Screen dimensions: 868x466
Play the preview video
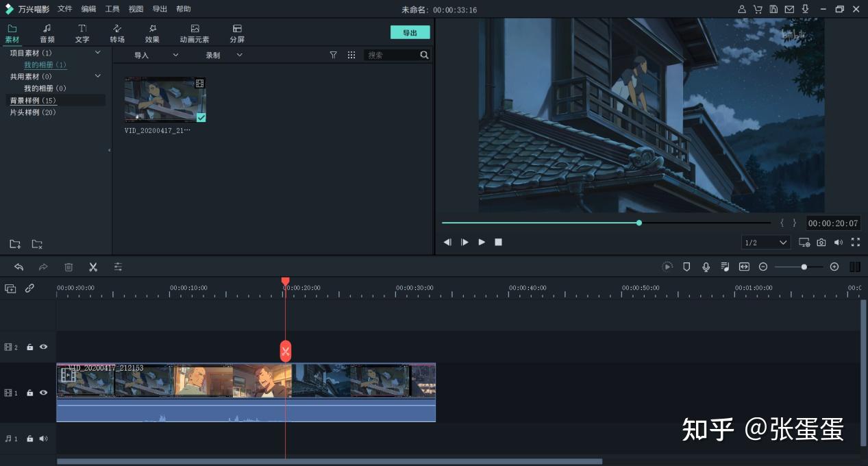click(x=482, y=242)
